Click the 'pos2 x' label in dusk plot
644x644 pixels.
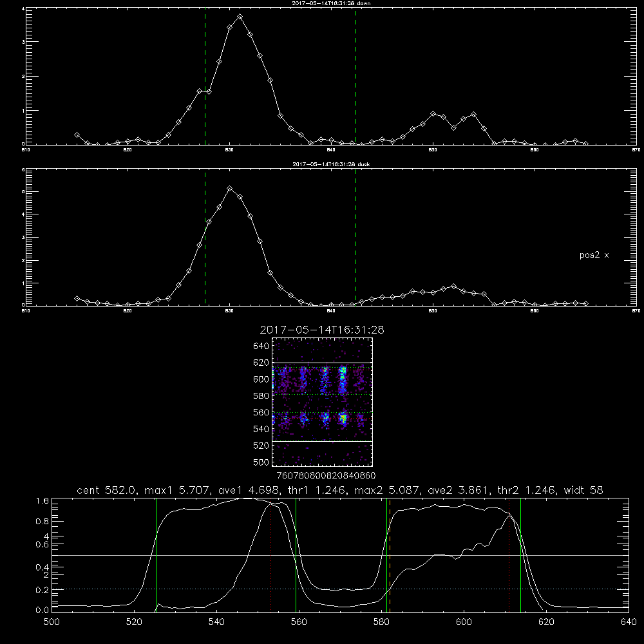[x=594, y=255]
